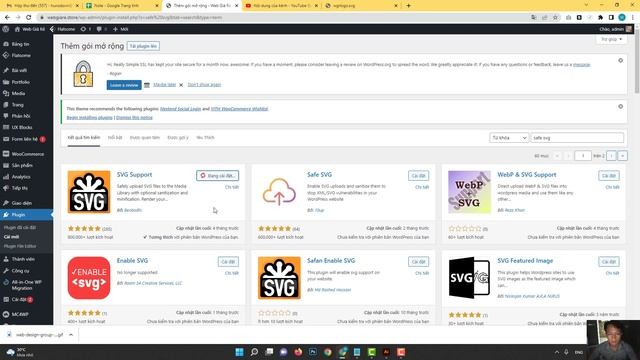Open Phản hồi (Comments) in sidebar

pos(21,116)
